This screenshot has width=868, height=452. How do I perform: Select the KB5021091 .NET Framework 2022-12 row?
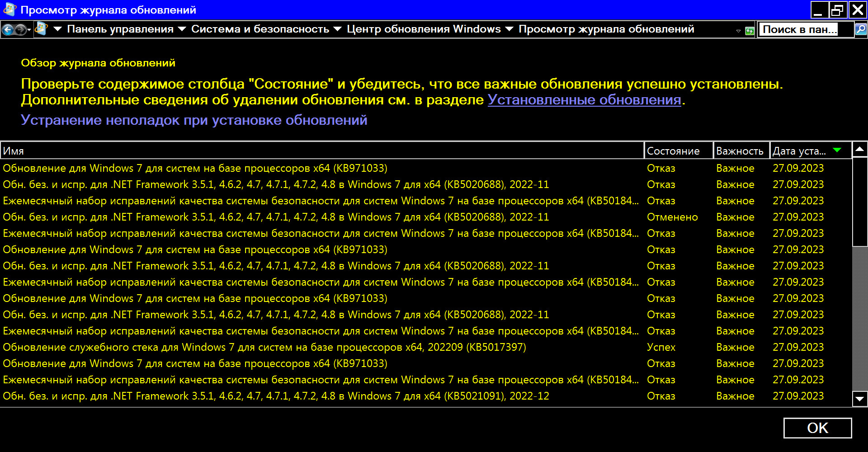(426, 396)
